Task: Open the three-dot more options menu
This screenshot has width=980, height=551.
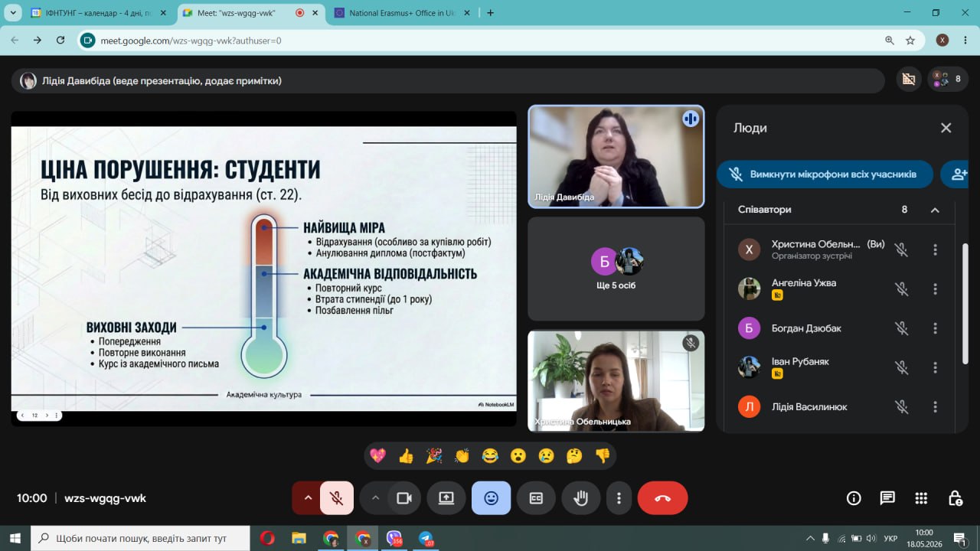Action: point(619,498)
